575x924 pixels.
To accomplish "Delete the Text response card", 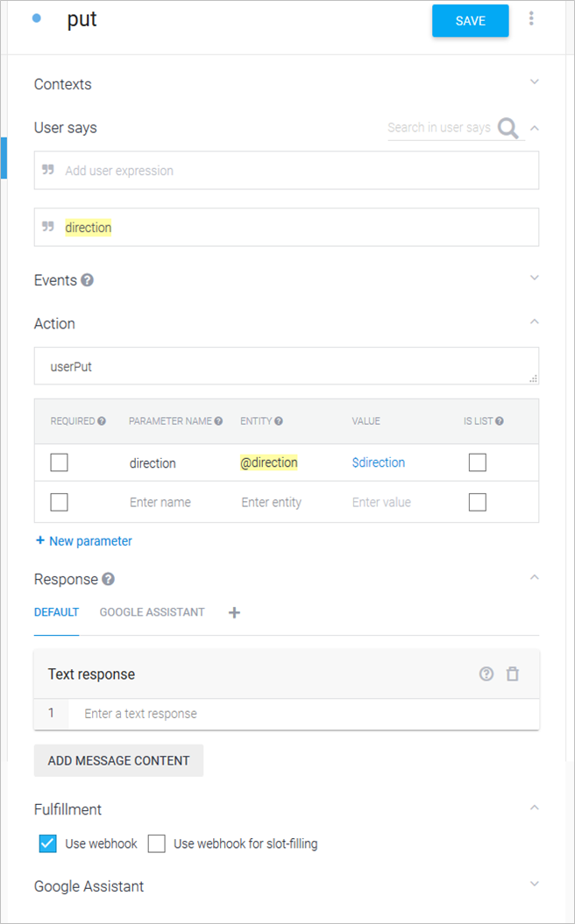I will 513,674.
